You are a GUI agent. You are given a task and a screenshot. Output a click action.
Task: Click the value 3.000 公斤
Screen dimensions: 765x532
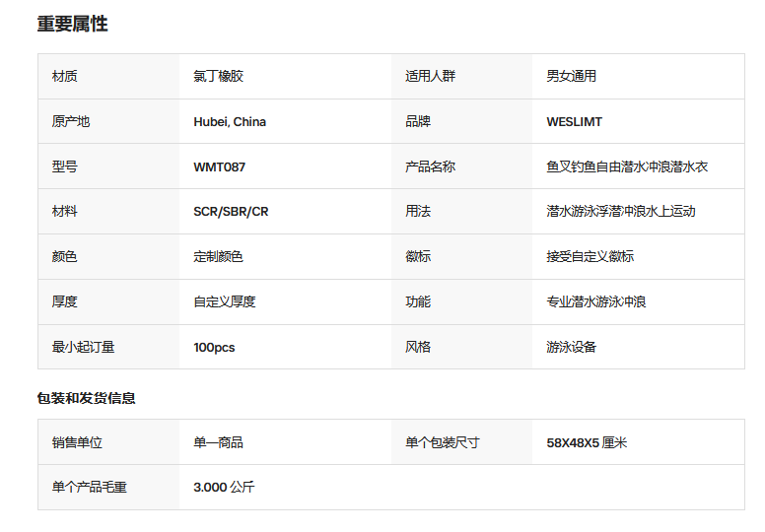coord(224,487)
